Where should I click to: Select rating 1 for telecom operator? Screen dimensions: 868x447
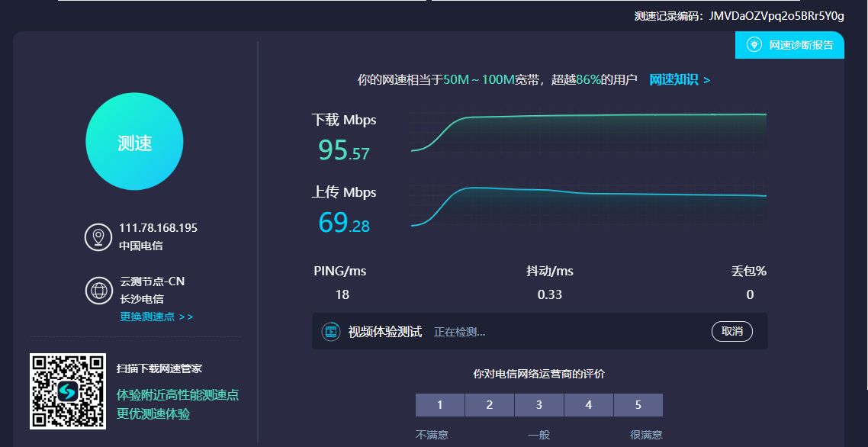pyautogui.click(x=440, y=405)
